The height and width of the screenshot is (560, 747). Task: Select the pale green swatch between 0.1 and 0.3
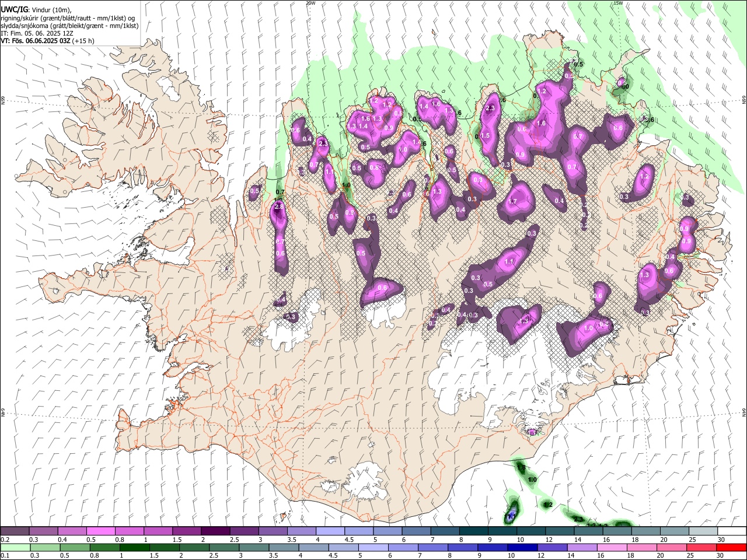click(x=15, y=547)
